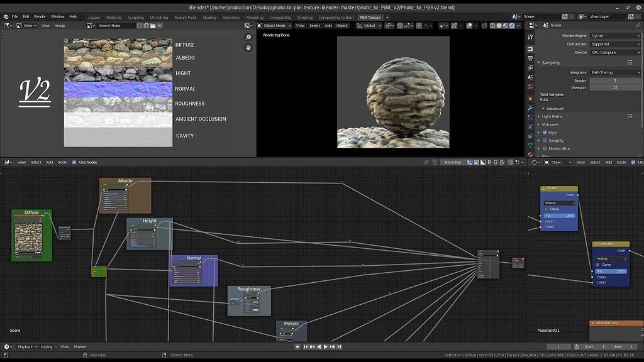644x362 pixels.
Task: Select the PBR Texture workspace tab
Action: (x=370, y=18)
